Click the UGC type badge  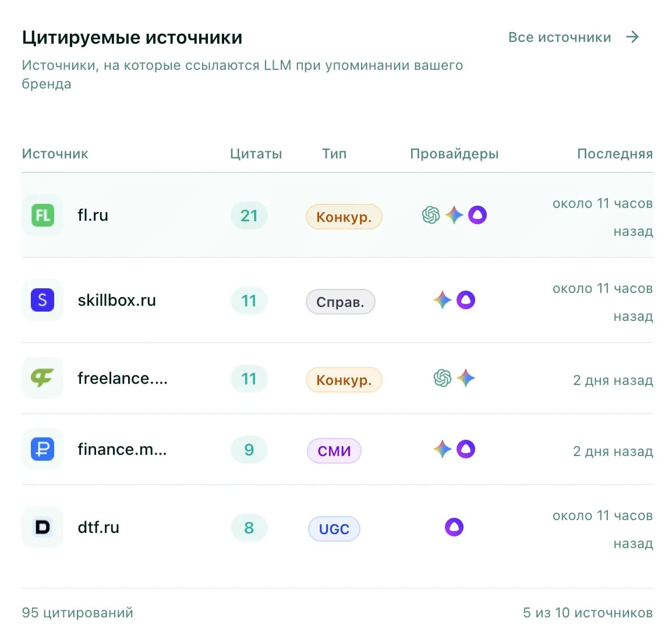coord(334,529)
